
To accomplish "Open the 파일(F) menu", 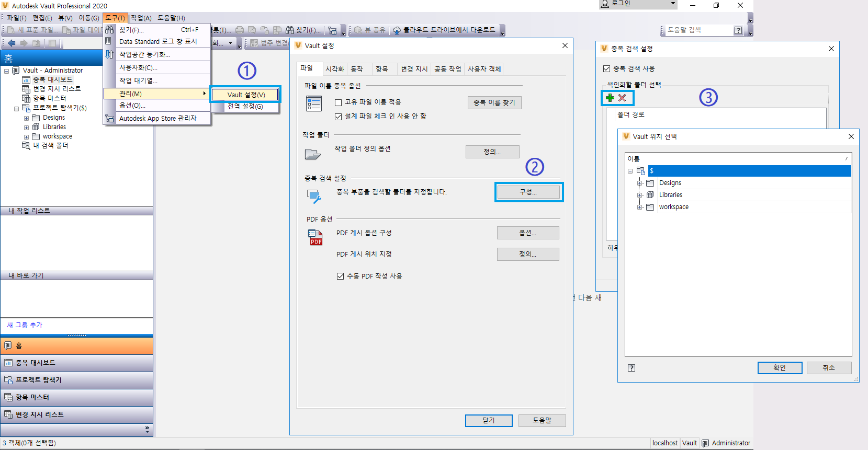I will pos(16,18).
